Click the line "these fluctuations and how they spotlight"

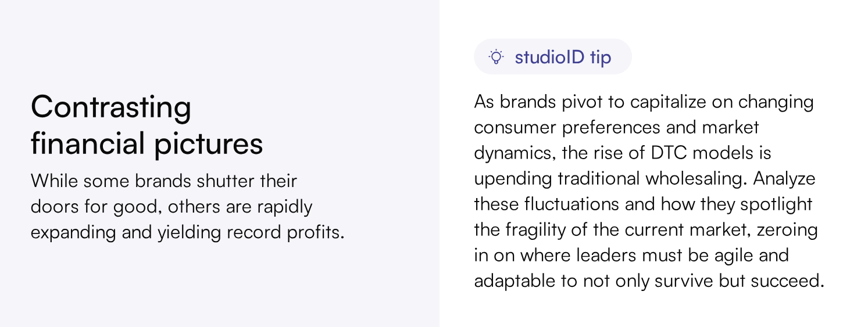tap(643, 204)
